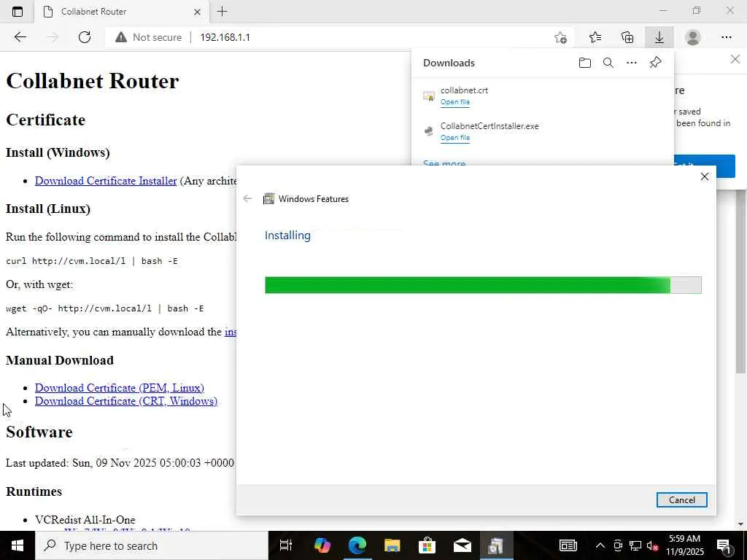The image size is (747, 560).
Task: Open Microsoft Store from the taskbar
Action: (x=427, y=545)
